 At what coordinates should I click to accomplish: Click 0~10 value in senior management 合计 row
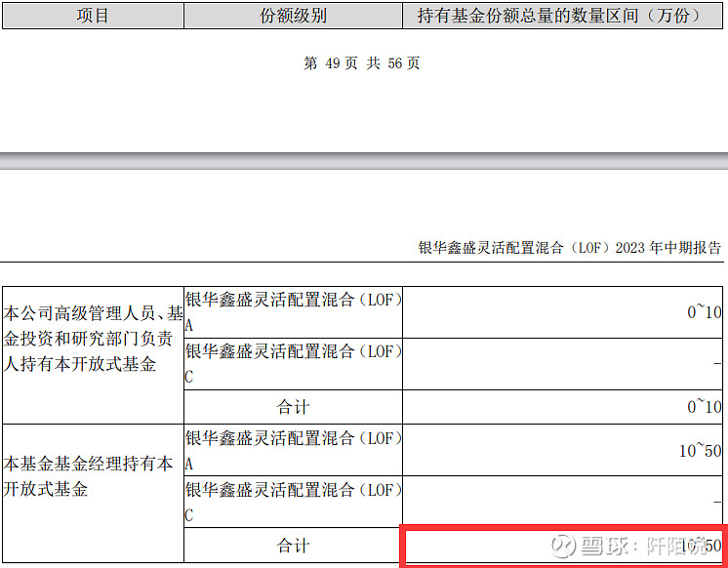[704, 407]
